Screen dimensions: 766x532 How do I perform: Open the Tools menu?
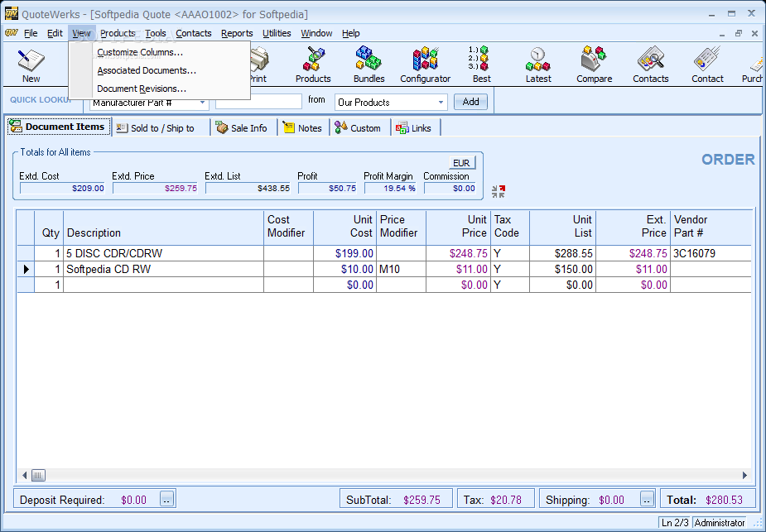(156, 33)
